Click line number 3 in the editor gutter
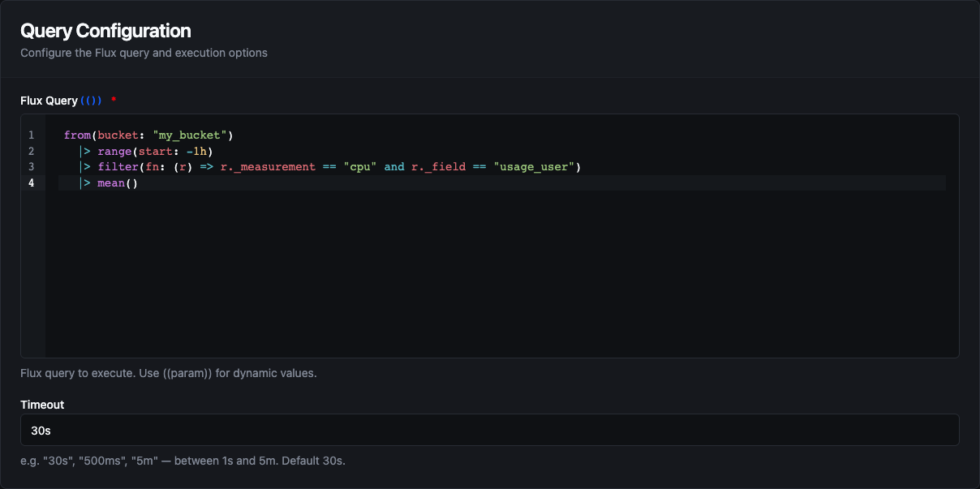980x489 pixels. (31, 167)
